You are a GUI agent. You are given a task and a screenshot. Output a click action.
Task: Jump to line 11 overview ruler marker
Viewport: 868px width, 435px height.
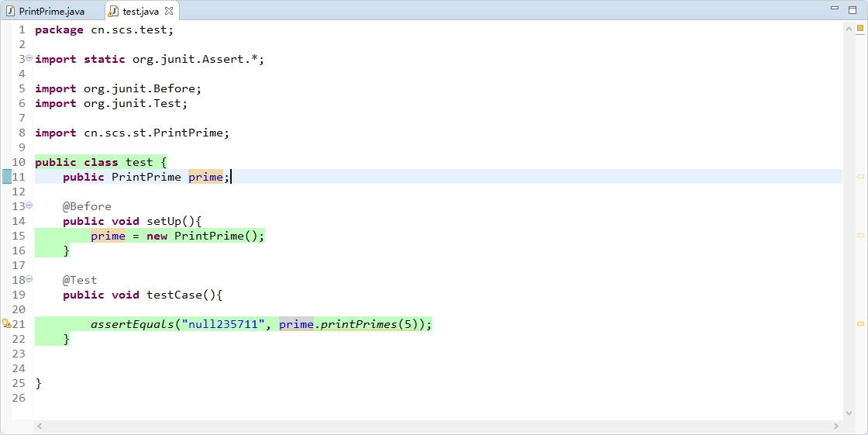[x=860, y=176]
